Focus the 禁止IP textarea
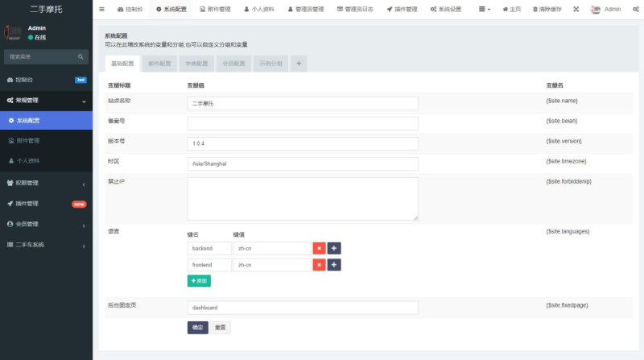 [x=303, y=199]
